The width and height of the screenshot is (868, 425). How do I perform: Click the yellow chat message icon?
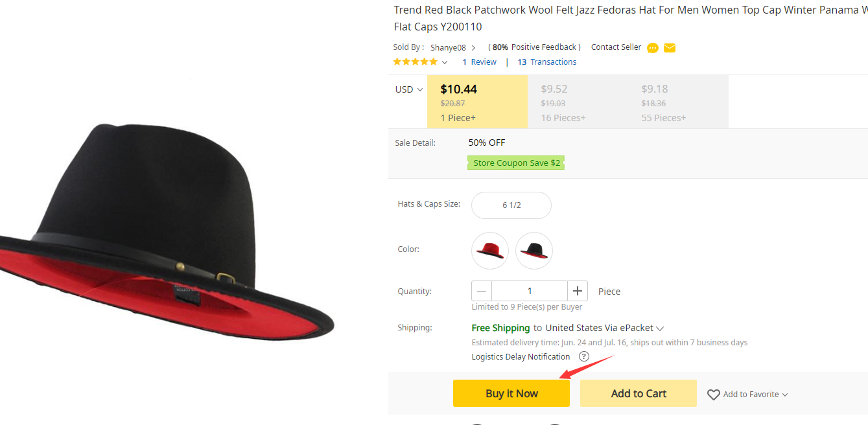(653, 48)
